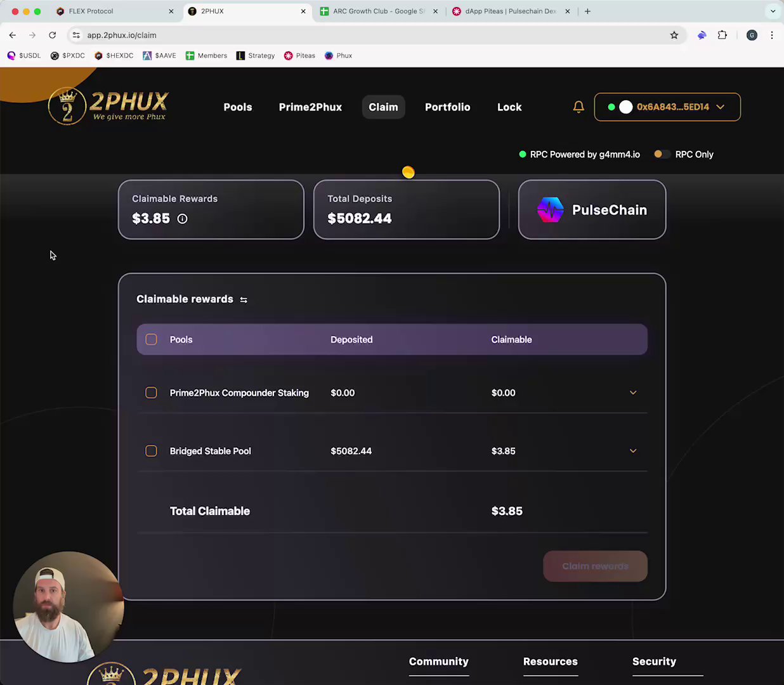Bookmark this page with the star icon
The height and width of the screenshot is (685, 784).
point(674,35)
